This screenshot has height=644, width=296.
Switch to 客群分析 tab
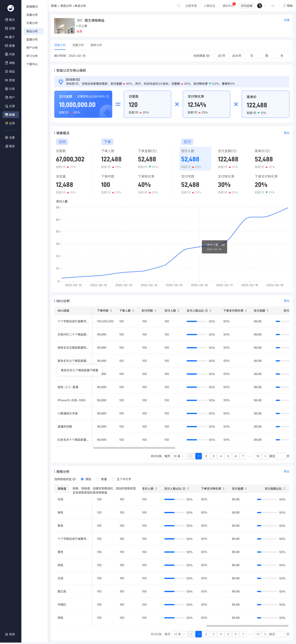[x=96, y=45]
